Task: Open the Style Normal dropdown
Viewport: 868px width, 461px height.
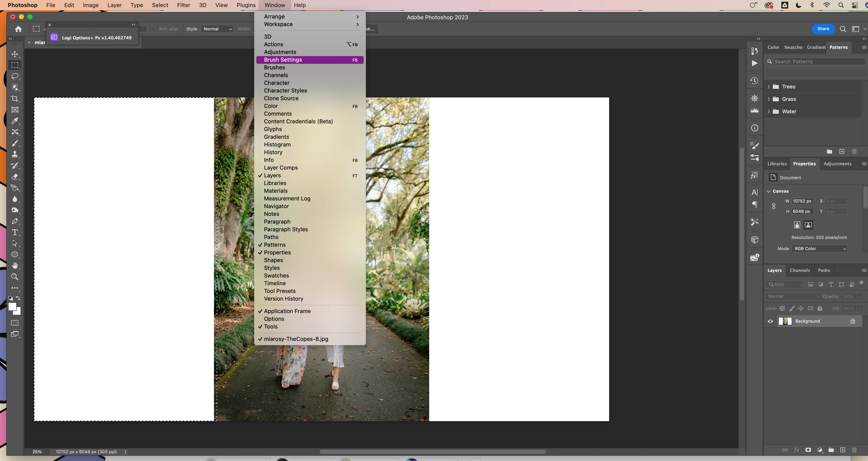Action: coord(217,29)
